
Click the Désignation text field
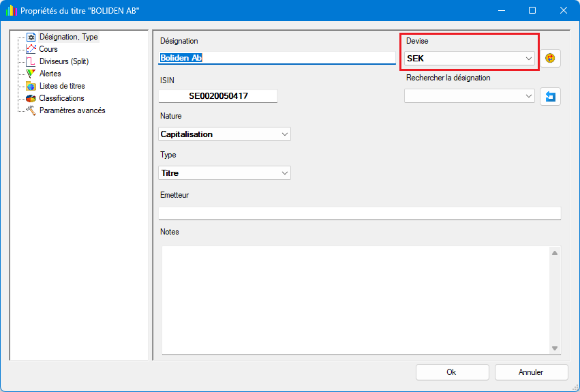277,58
